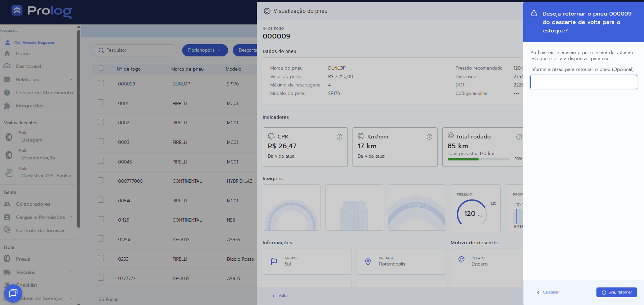Viewport: 644px width, 305px height.
Task: Open the Florianopolis unit dropdown
Action: [205, 50]
